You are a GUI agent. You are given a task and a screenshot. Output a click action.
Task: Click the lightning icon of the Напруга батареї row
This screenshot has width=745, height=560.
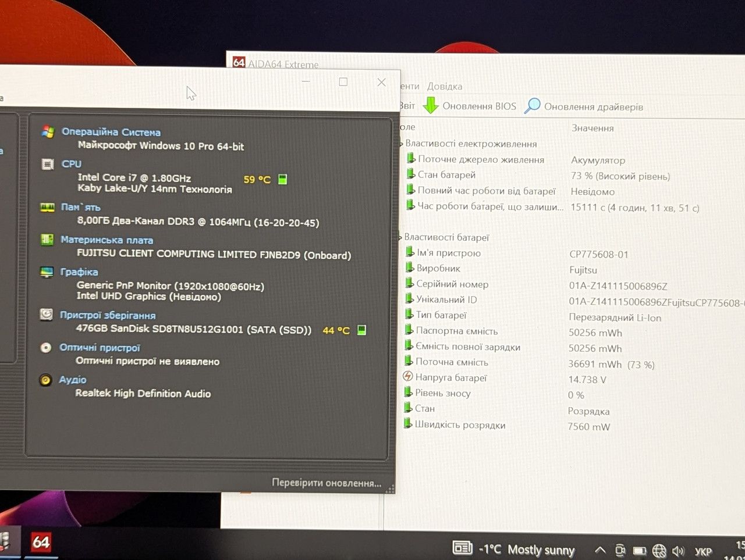[x=408, y=377]
